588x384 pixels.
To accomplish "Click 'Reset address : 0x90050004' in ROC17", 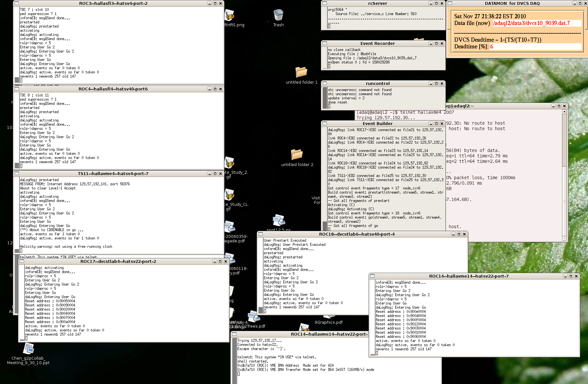I will point(50,301).
